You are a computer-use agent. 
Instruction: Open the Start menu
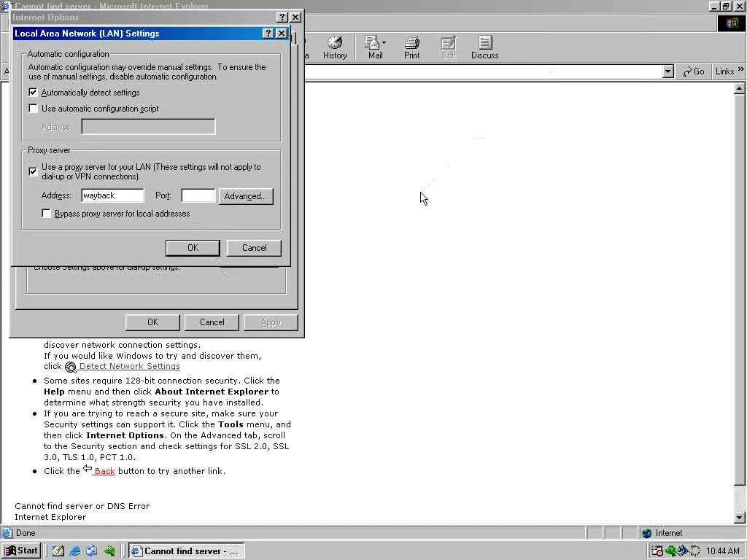[22, 551]
